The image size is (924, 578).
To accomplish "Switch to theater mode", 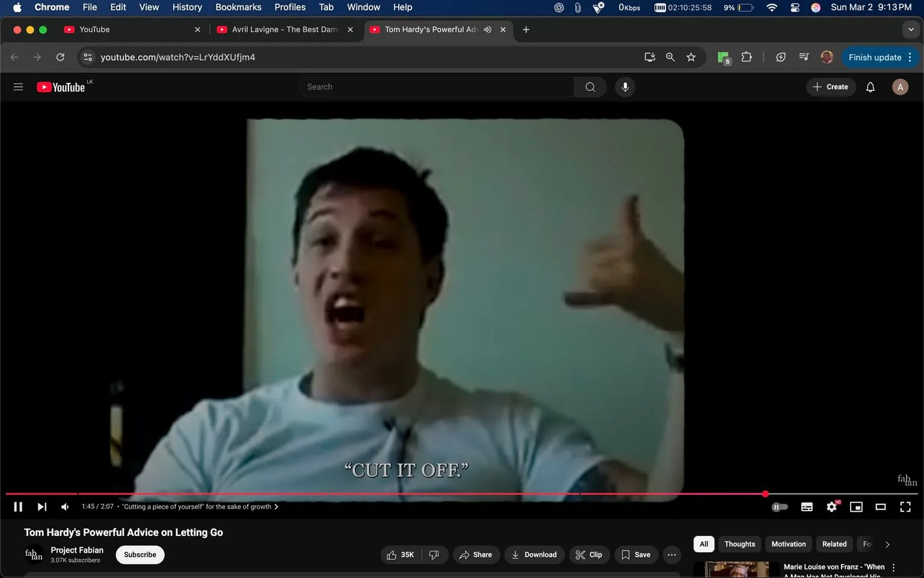I will [881, 506].
